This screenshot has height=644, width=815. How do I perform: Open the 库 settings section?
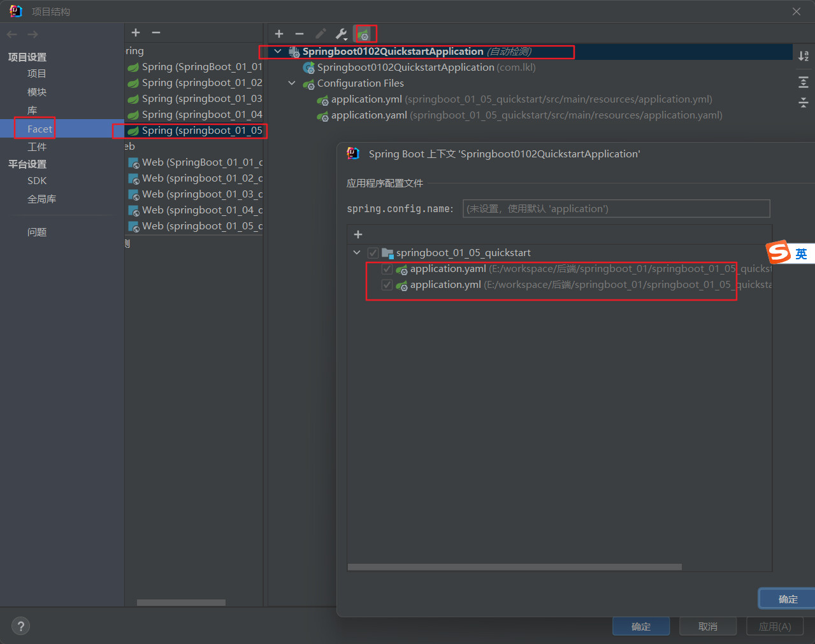tap(32, 111)
